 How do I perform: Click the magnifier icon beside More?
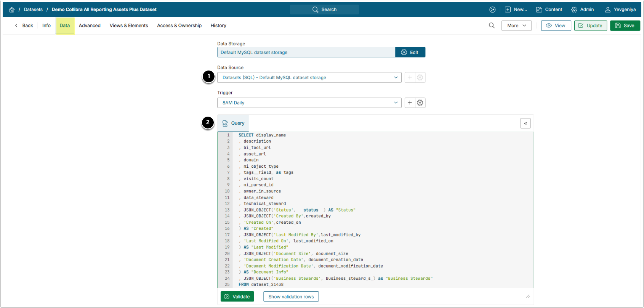[492, 26]
